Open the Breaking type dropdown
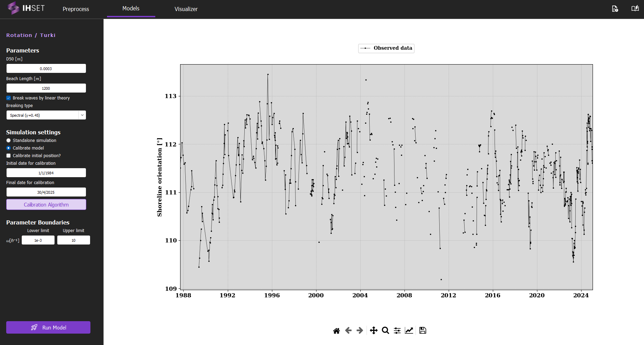The image size is (644, 345). click(x=82, y=115)
